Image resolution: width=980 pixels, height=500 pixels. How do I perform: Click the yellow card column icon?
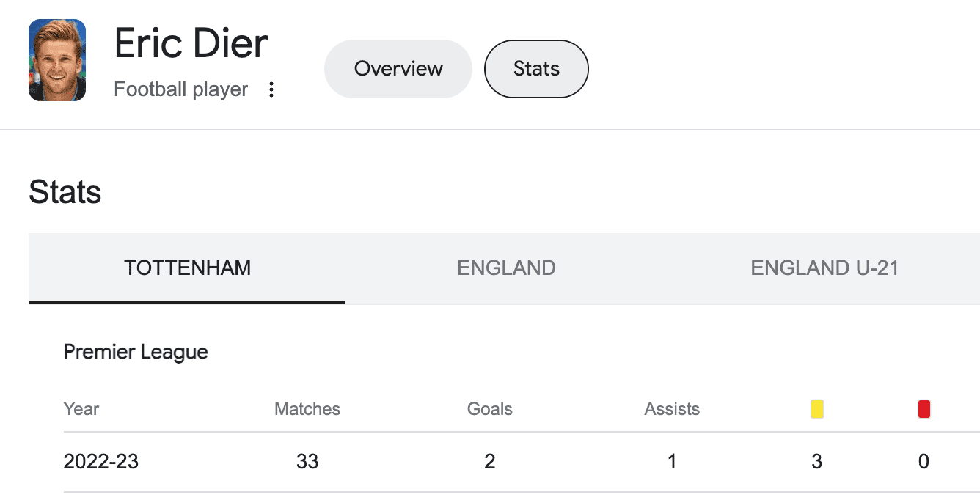click(817, 409)
